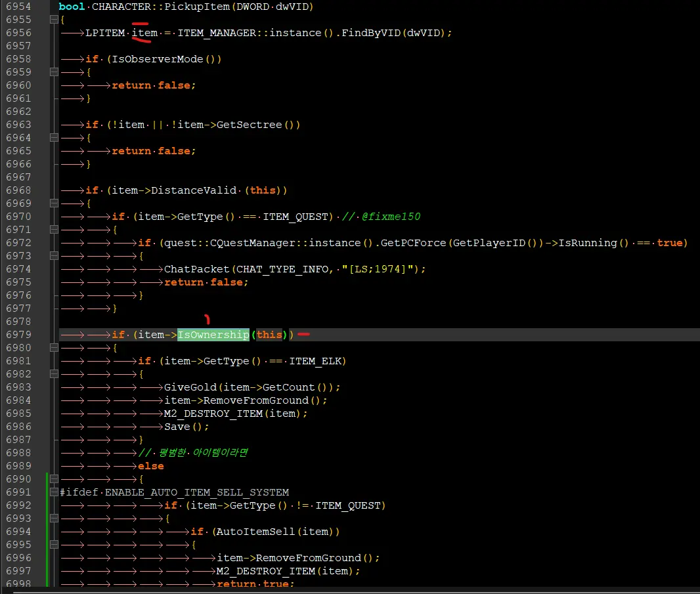Collapse the IsObserverMode block fold at line 6959
The height and width of the screenshot is (594, 700).
click(x=54, y=72)
